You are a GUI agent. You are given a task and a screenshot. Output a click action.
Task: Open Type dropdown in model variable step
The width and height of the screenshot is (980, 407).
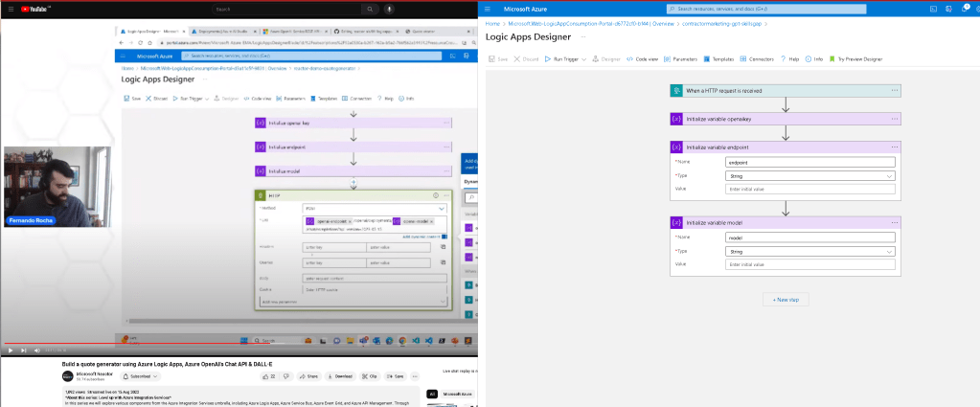tap(810, 251)
